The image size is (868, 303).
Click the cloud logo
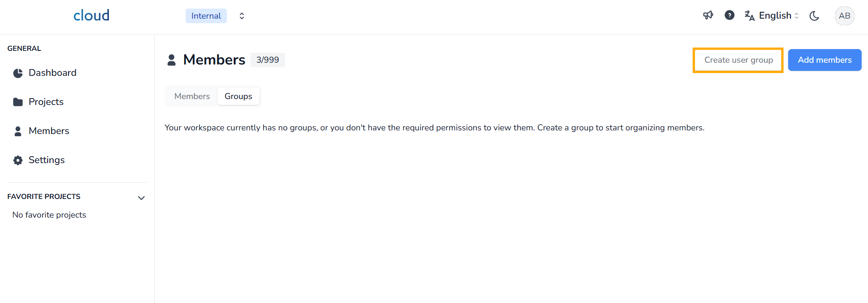pos(91,15)
